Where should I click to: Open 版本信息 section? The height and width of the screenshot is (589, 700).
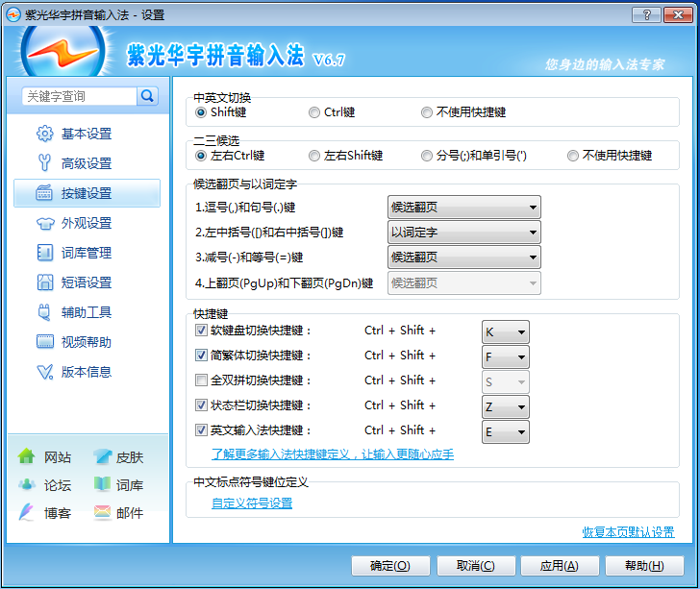(x=87, y=372)
